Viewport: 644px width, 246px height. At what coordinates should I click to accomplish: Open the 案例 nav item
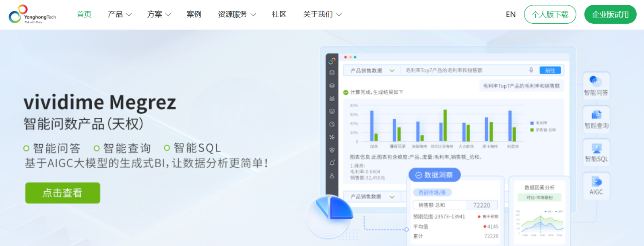194,14
